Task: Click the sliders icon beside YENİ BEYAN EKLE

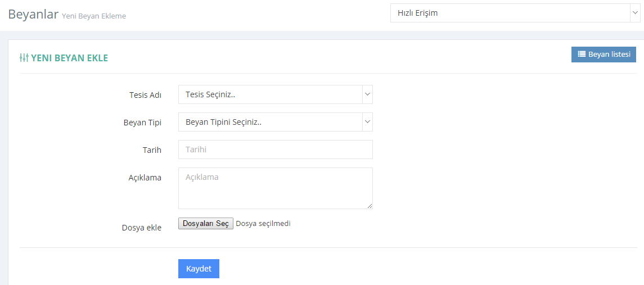Action: (x=24, y=58)
